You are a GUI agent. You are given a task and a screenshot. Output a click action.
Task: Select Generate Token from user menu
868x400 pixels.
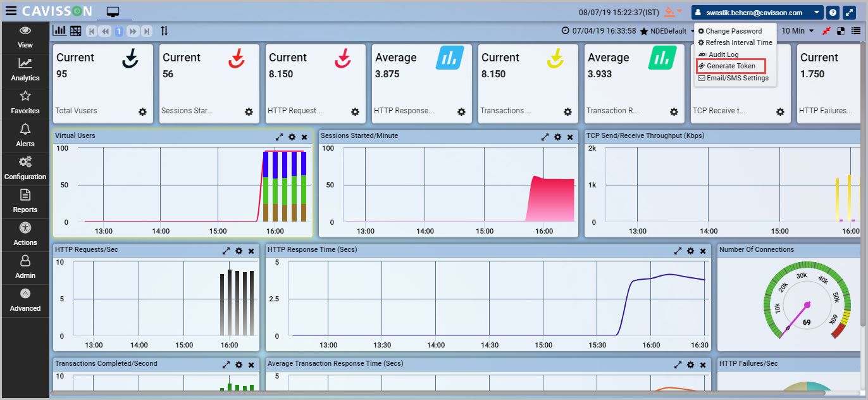[x=731, y=66]
